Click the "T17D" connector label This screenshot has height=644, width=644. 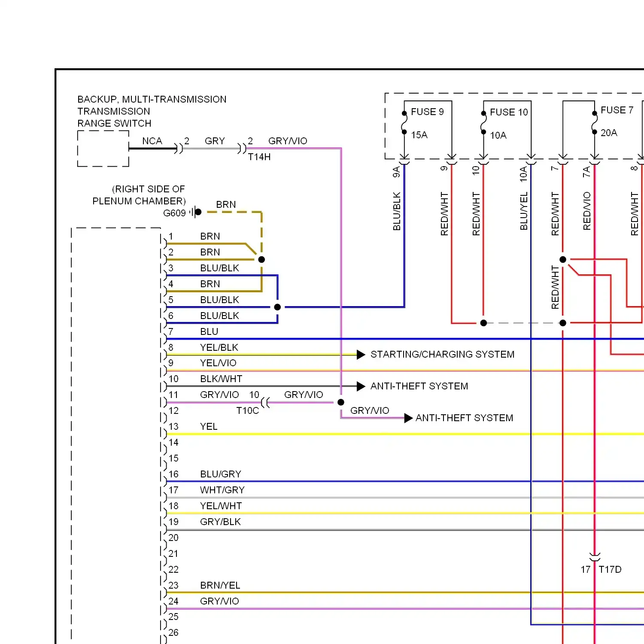tap(610, 569)
